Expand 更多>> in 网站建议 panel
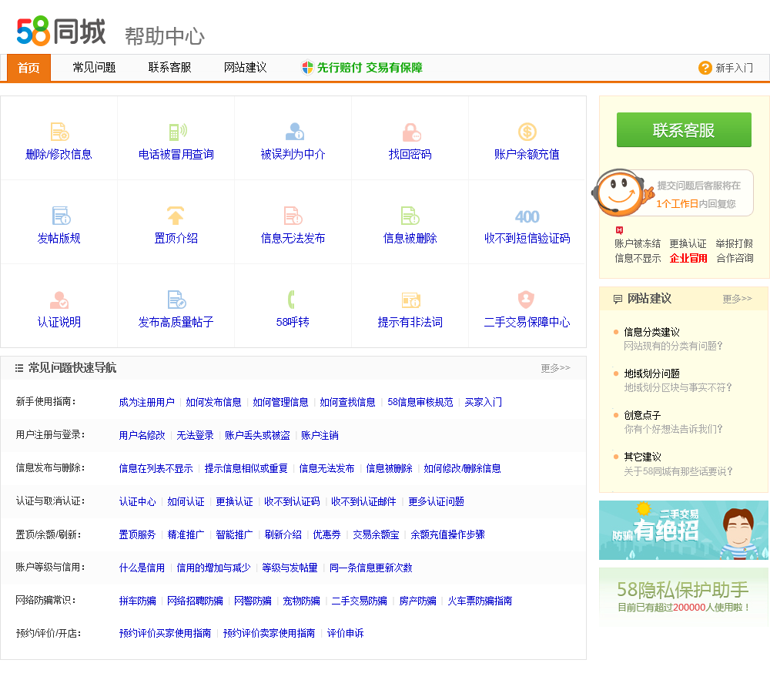The height and width of the screenshot is (700, 770). point(737,299)
